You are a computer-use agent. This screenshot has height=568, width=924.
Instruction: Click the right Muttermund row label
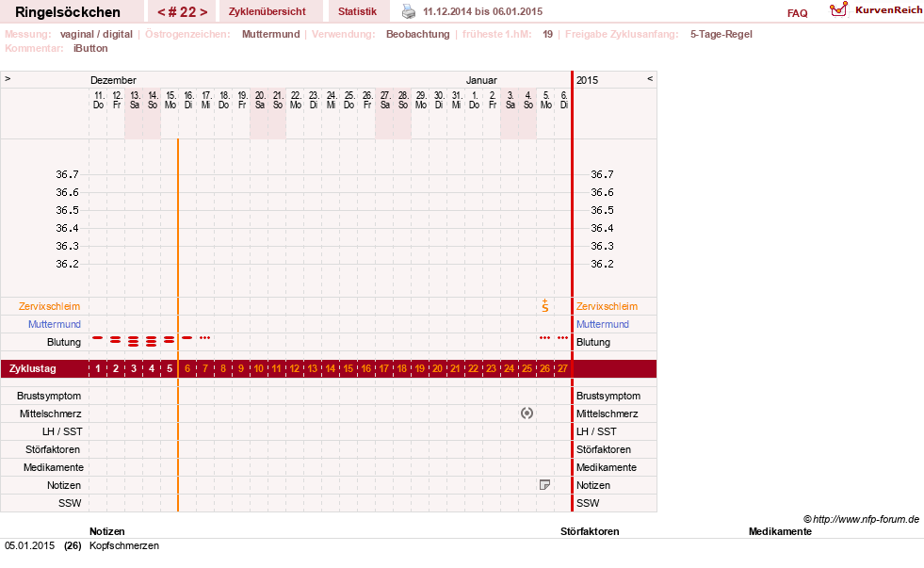click(x=602, y=324)
